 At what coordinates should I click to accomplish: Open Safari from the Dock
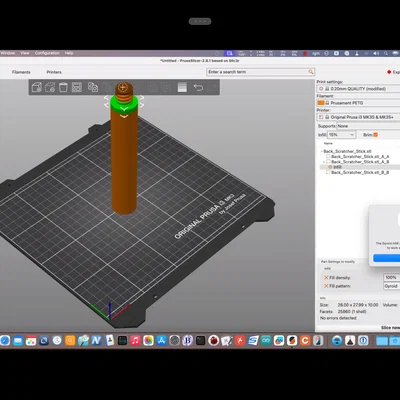click(5, 341)
